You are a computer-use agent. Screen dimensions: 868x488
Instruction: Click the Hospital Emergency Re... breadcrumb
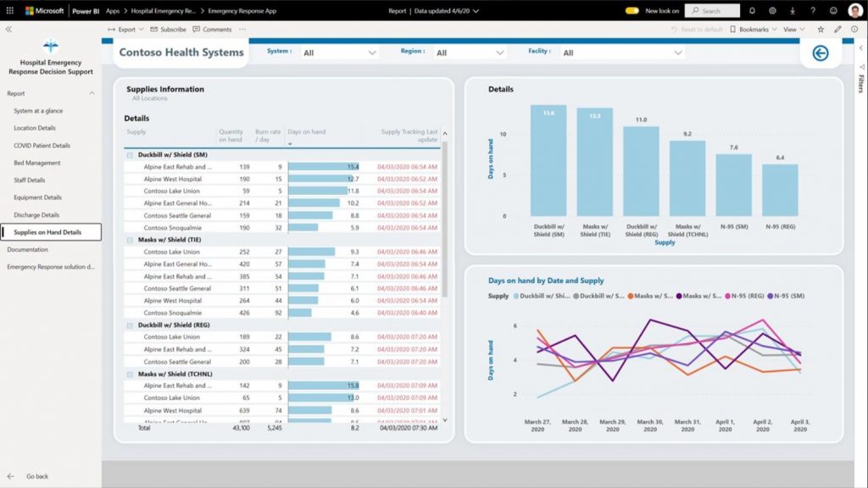tap(164, 10)
